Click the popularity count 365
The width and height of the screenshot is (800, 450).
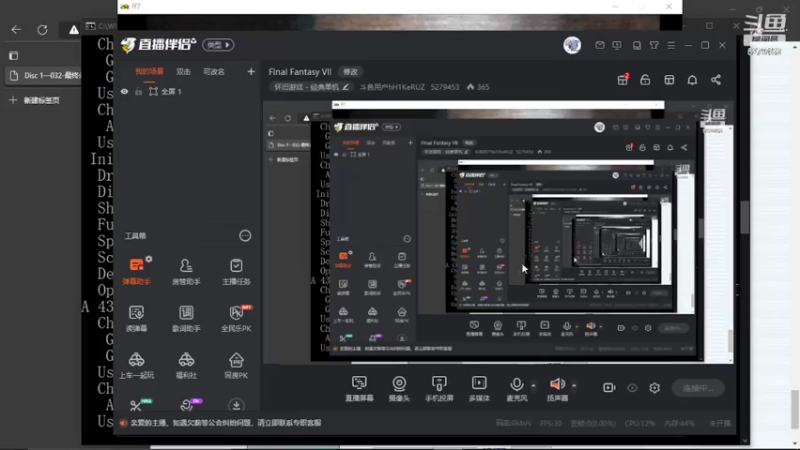pos(478,87)
